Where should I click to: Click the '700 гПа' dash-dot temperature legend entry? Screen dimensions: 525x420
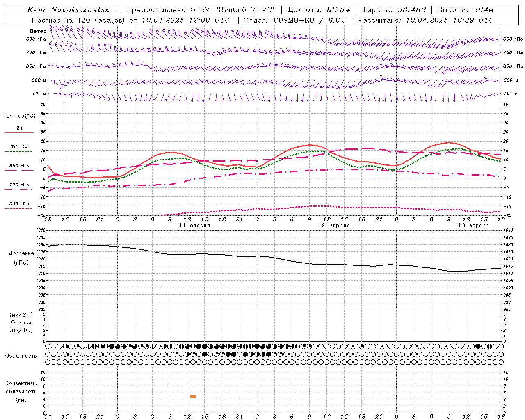point(19,186)
